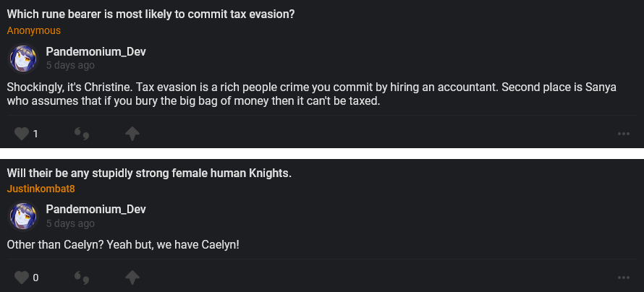Screen dimensions: 644x292
Task: Open Pandemonium_Dev username on the tax evasion answer
Action: click(96, 52)
